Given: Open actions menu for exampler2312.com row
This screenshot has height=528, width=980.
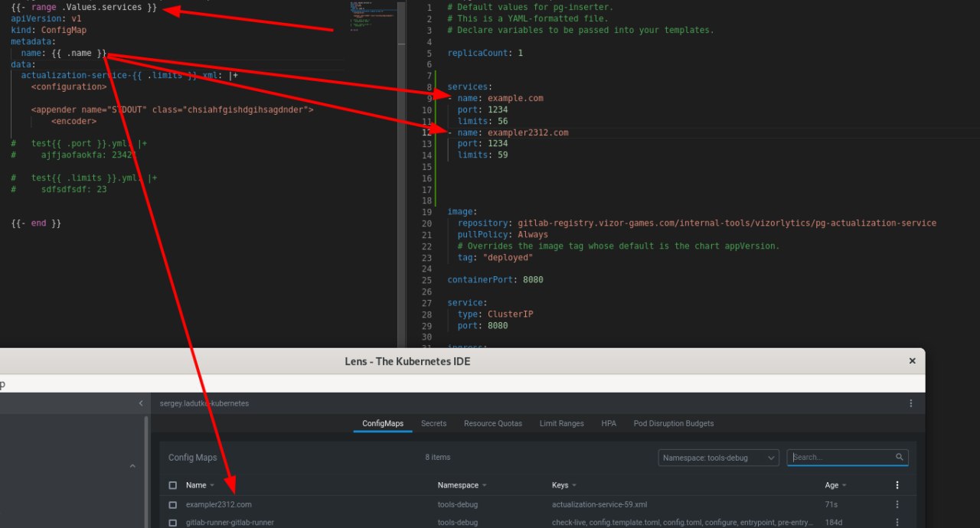Looking at the screenshot, I should click(x=897, y=504).
